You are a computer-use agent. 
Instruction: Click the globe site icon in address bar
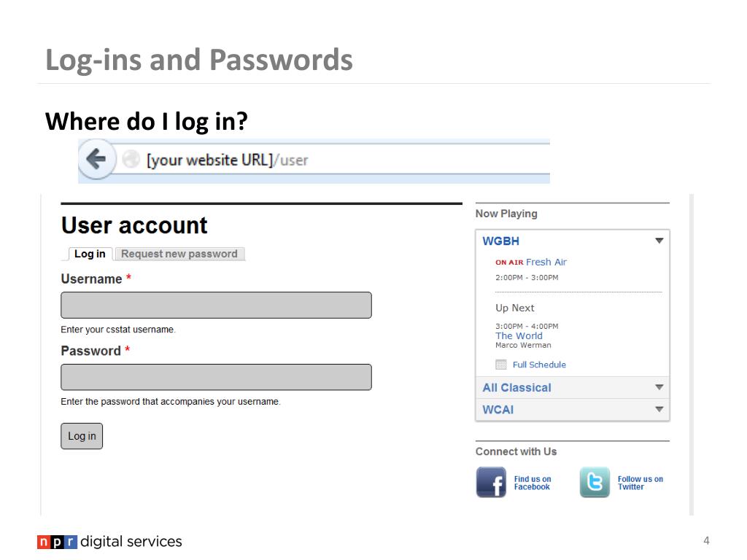[131, 160]
